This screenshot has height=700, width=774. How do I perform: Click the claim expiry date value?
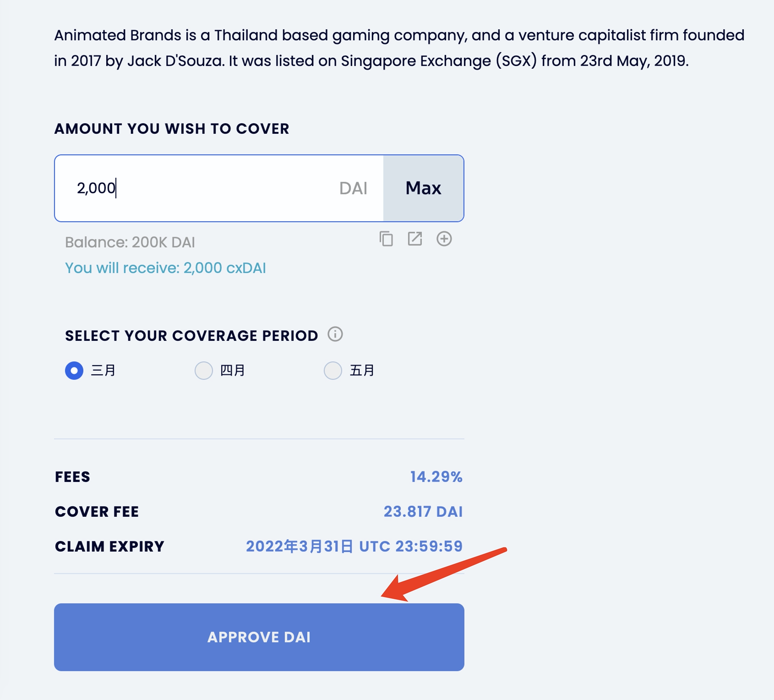(x=354, y=547)
